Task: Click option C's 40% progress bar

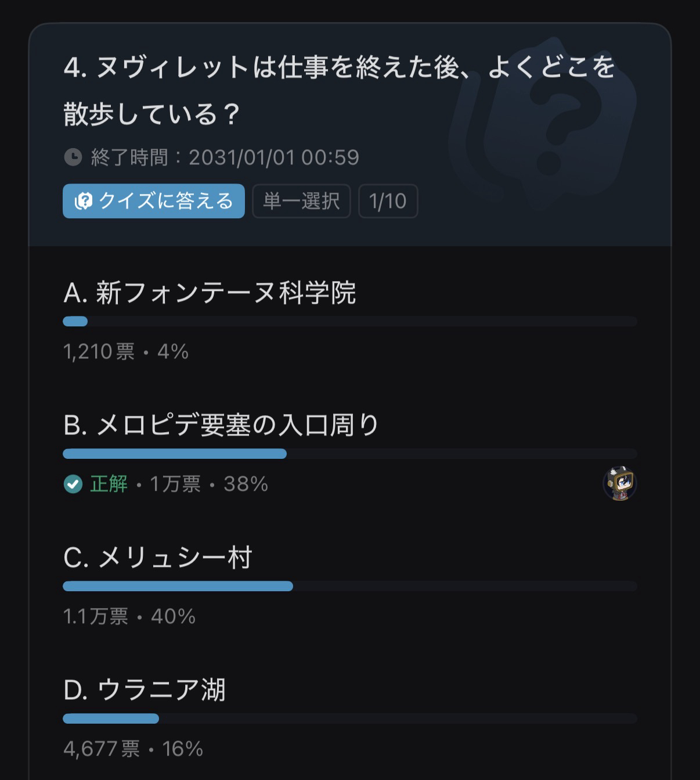Action: [350, 587]
